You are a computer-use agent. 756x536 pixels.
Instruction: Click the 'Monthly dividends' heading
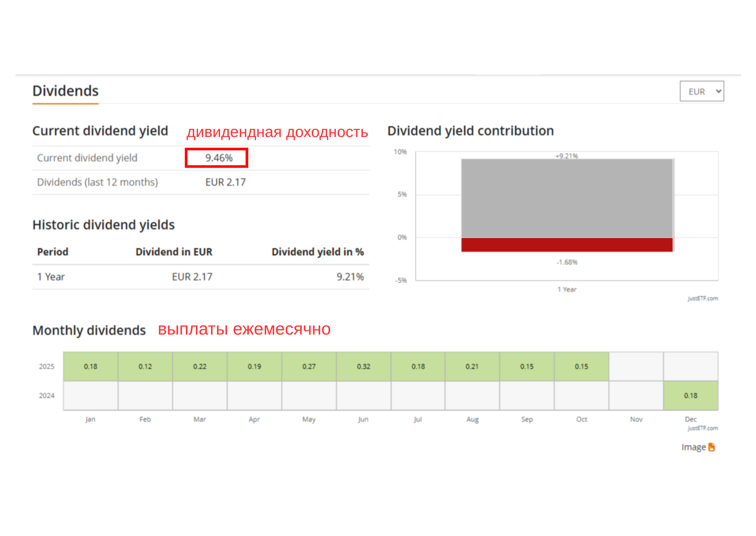(89, 330)
